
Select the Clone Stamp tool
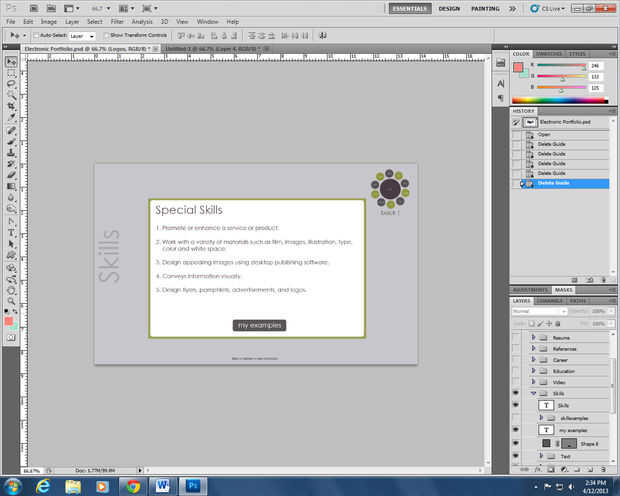[11, 152]
